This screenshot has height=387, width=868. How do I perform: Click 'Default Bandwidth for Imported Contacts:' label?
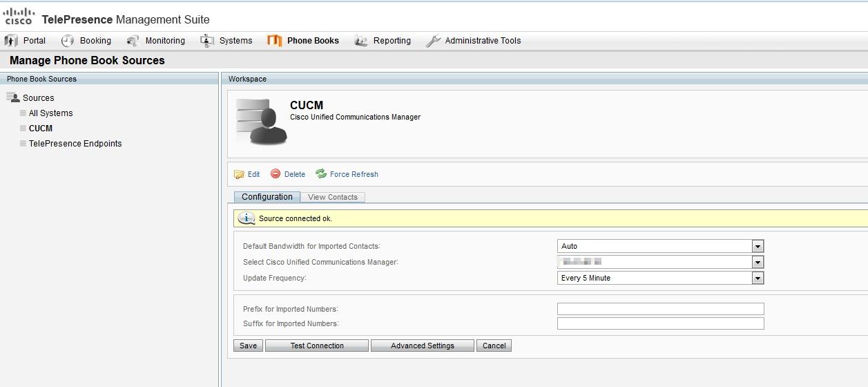[311, 246]
